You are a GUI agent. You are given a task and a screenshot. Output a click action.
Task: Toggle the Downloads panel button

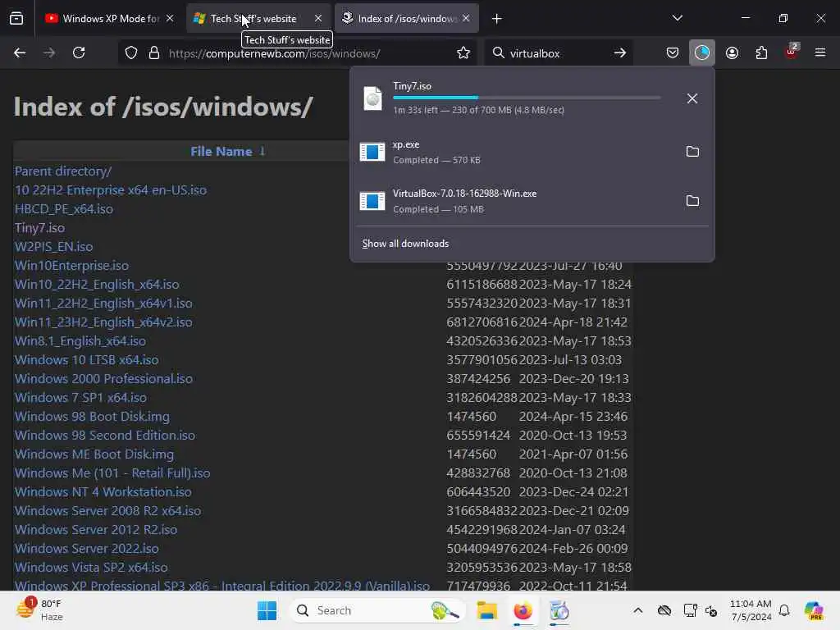coord(702,53)
